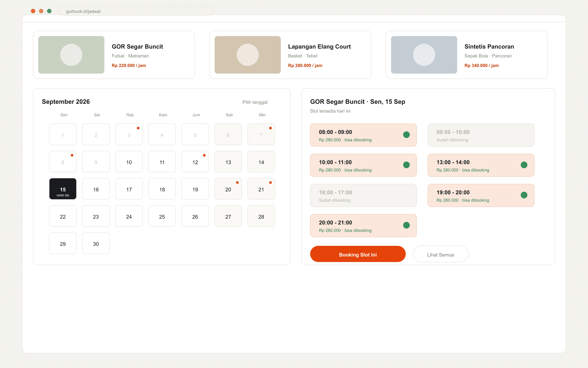The height and width of the screenshot is (368, 588).
Task: Select past date 3 with the red dot
Action: coord(129,134)
